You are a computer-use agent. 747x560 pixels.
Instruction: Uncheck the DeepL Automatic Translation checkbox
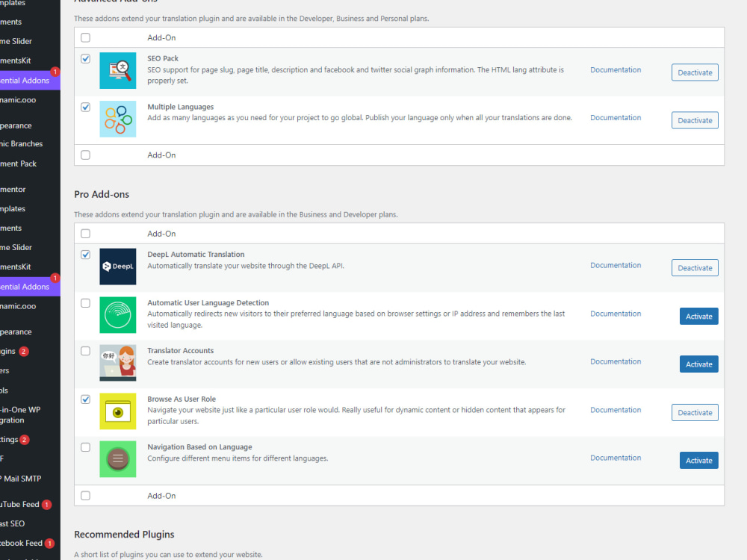point(85,255)
